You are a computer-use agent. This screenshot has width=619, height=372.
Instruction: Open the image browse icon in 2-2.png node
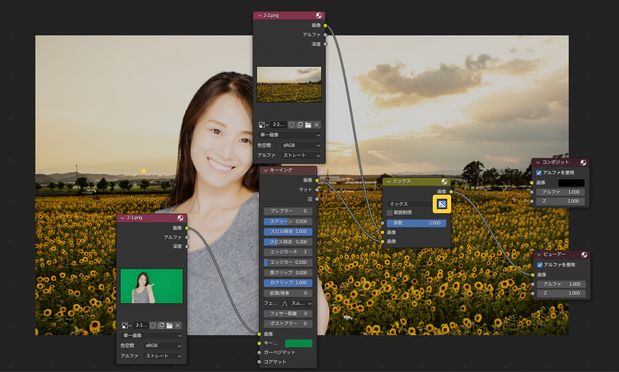(262, 125)
